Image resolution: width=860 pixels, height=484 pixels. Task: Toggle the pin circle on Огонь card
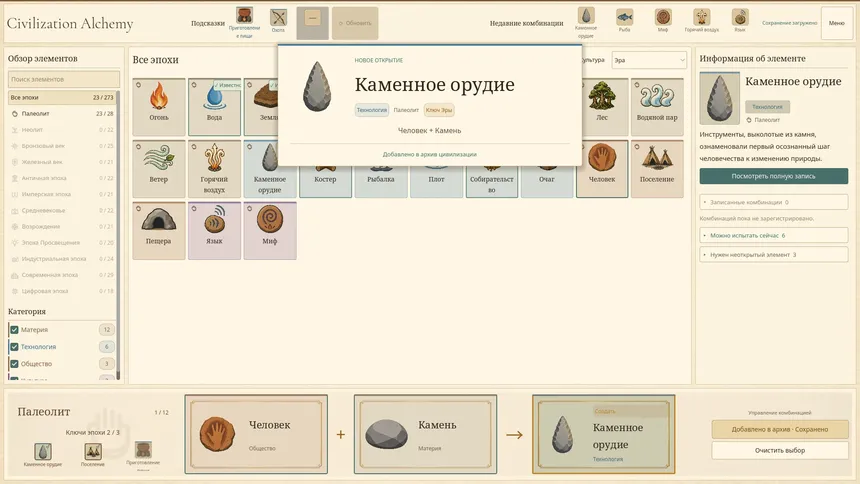[x=138, y=85]
